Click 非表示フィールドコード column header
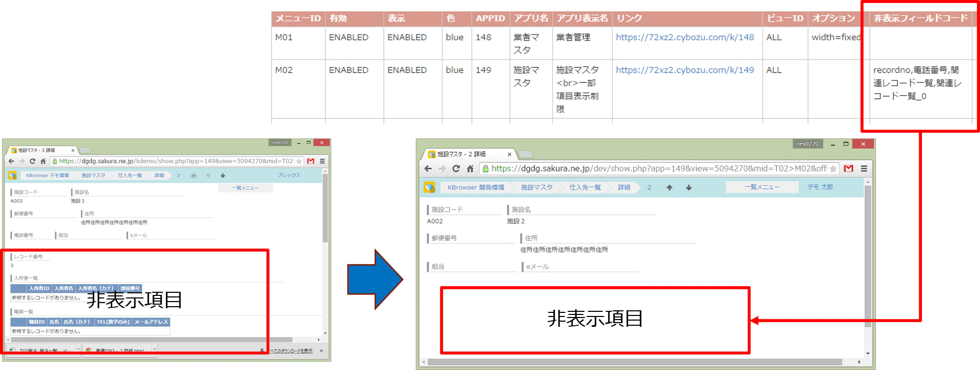The image size is (980, 370). 920,19
